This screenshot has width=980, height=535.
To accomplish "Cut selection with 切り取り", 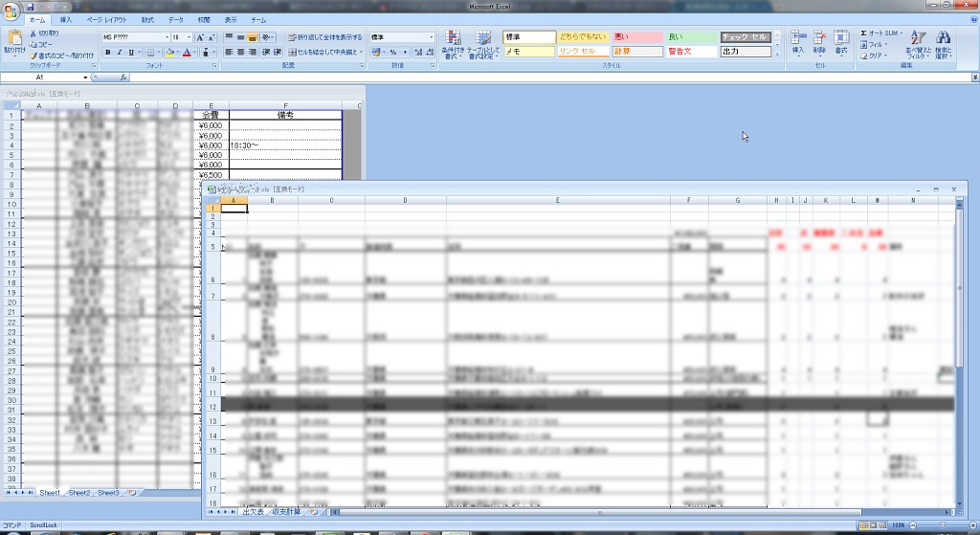I will pyautogui.click(x=44, y=33).
